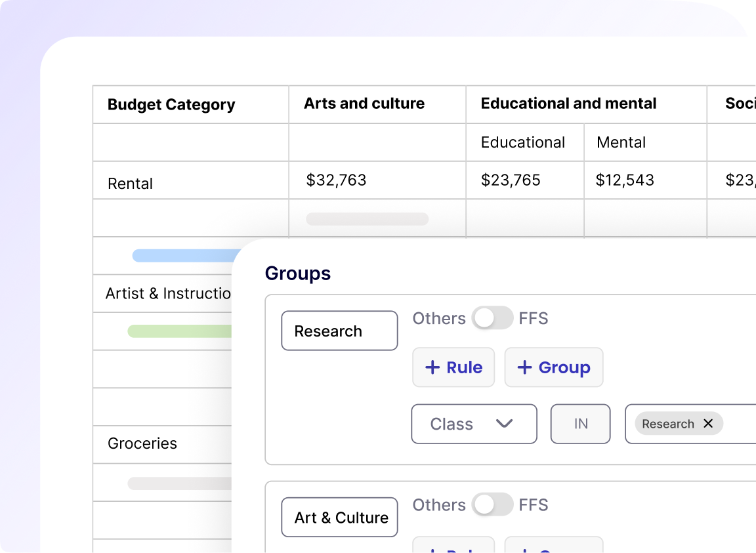Click the $12,543 cell
756x553 pixels.
pos(625,180)
